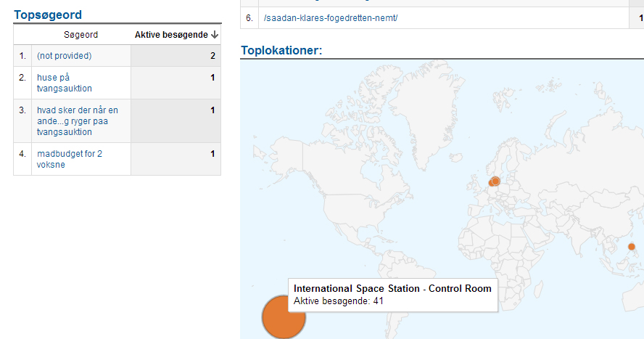Sort table by Søgeord column header
This screenshot has width=644, height=339.
80,35
